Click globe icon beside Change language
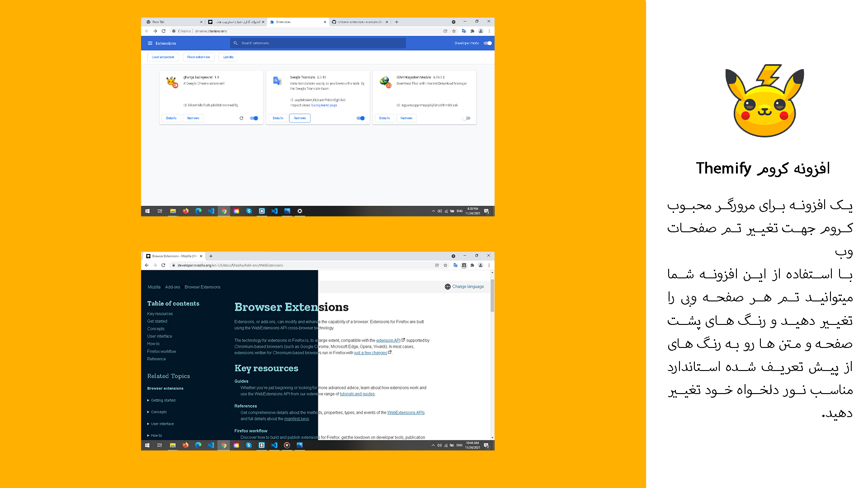This screenshot has width=868, height=488. point(448,287)
